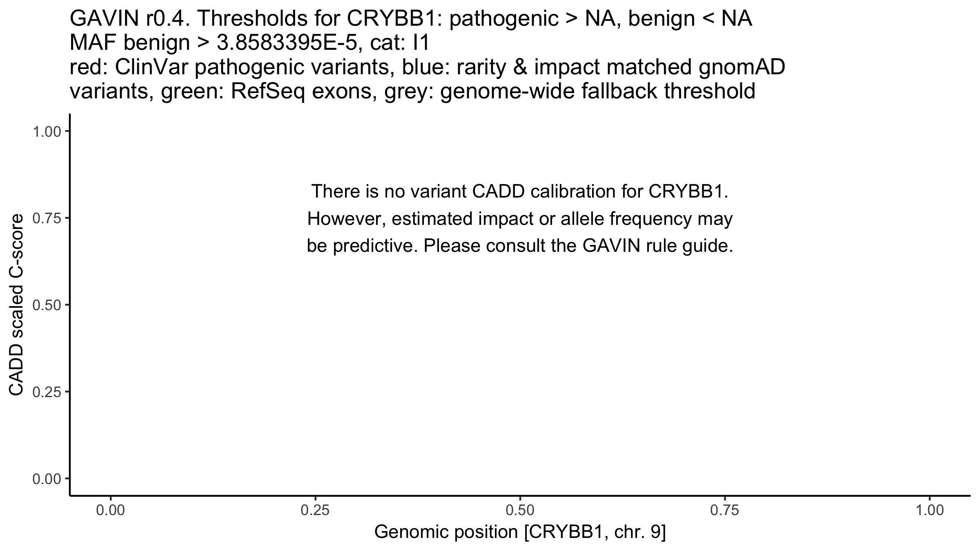Screen dimensions: 980x551
Task: Click the Genomic position x-axis label
Action: pos(520,532)
